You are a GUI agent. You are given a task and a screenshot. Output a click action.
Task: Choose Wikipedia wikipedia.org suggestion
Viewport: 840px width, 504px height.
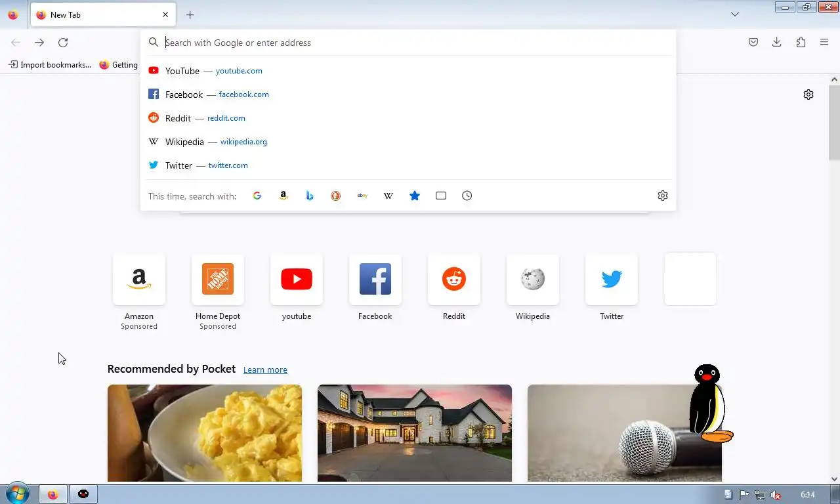coord(408,142)
